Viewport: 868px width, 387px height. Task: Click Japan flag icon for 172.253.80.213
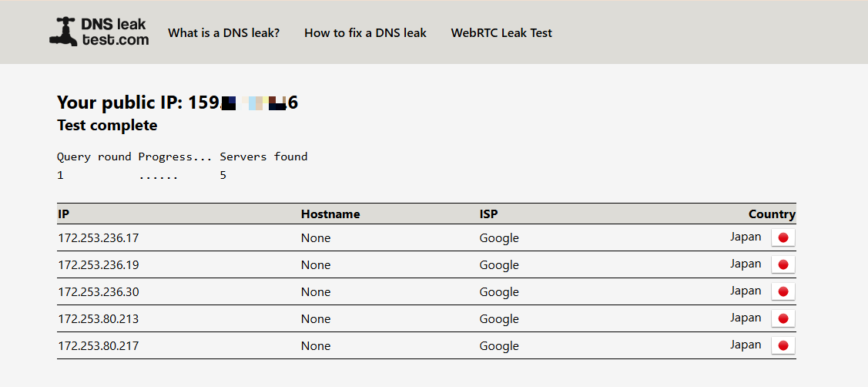pyautogui.click(x=783, y=318)
